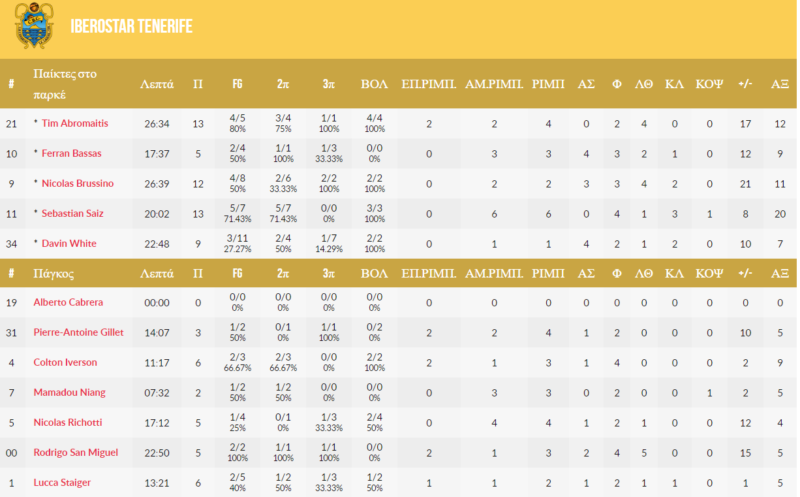Image resolution: width=800 pixels, height=497 pixels.
Task: Select Pierre-Antoine Gillet player link
Action: [79, 332]
